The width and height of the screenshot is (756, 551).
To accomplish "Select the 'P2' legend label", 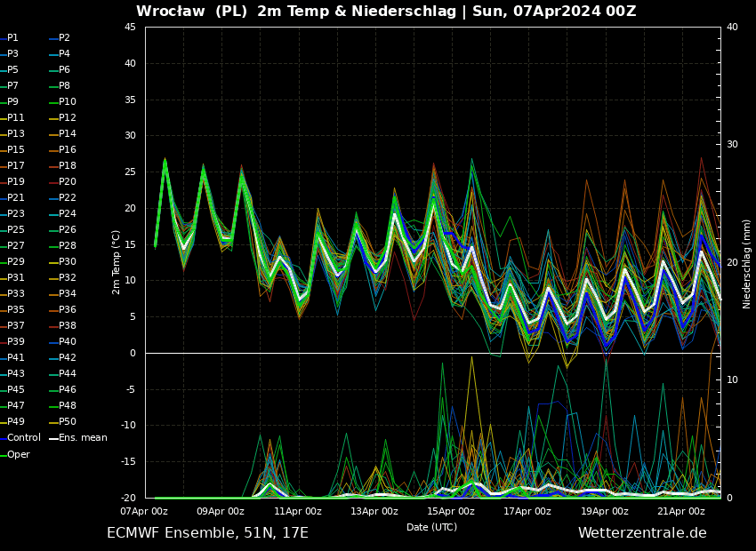I will click(64, 37).
